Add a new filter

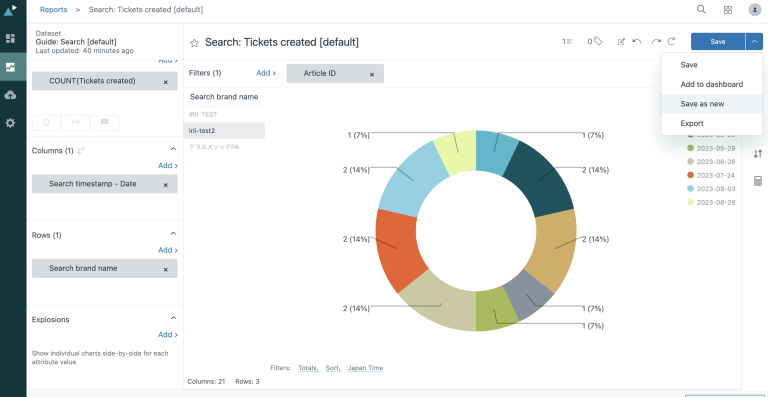(266, 73)
